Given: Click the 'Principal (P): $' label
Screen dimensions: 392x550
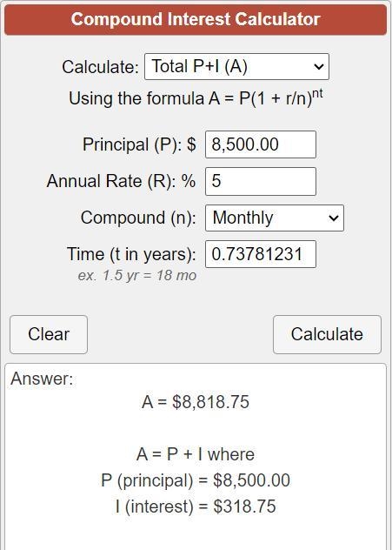Looking at the screenshot, I should pyautogui.click(x=139, y=144).
